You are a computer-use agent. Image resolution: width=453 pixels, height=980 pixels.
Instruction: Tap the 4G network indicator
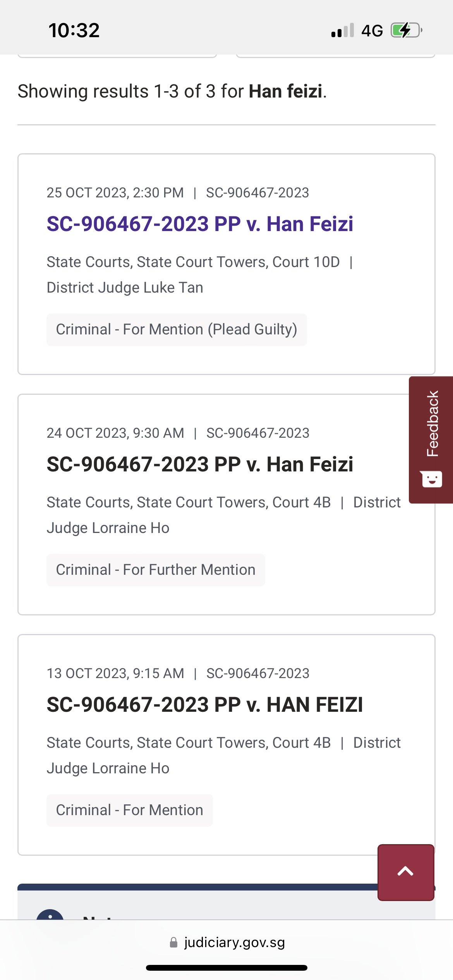pos(372,31)
